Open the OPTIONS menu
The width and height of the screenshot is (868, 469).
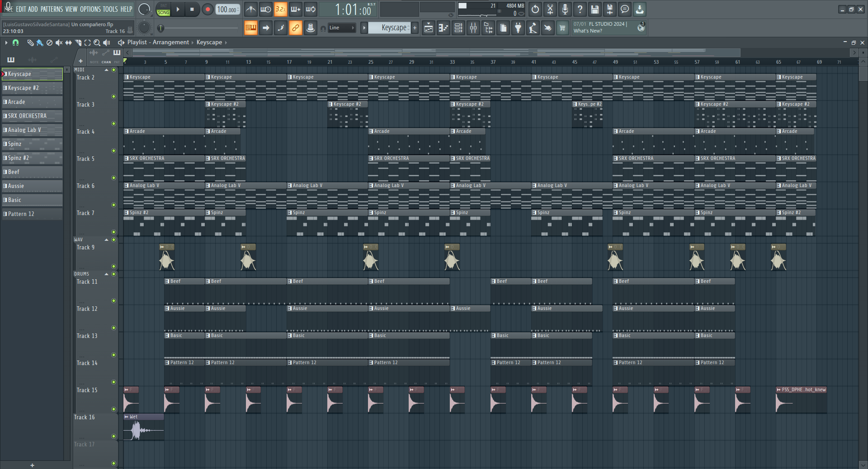point(90,9)
